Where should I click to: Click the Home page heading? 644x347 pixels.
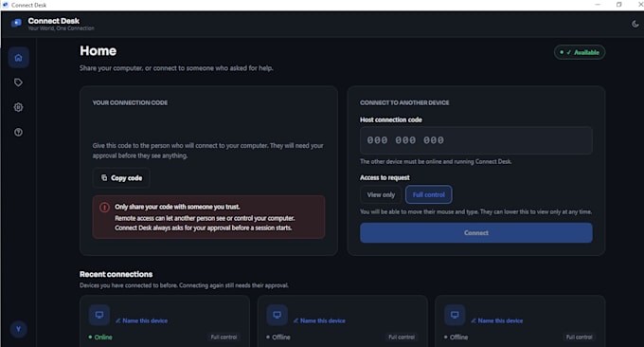[x=98, y=51]
